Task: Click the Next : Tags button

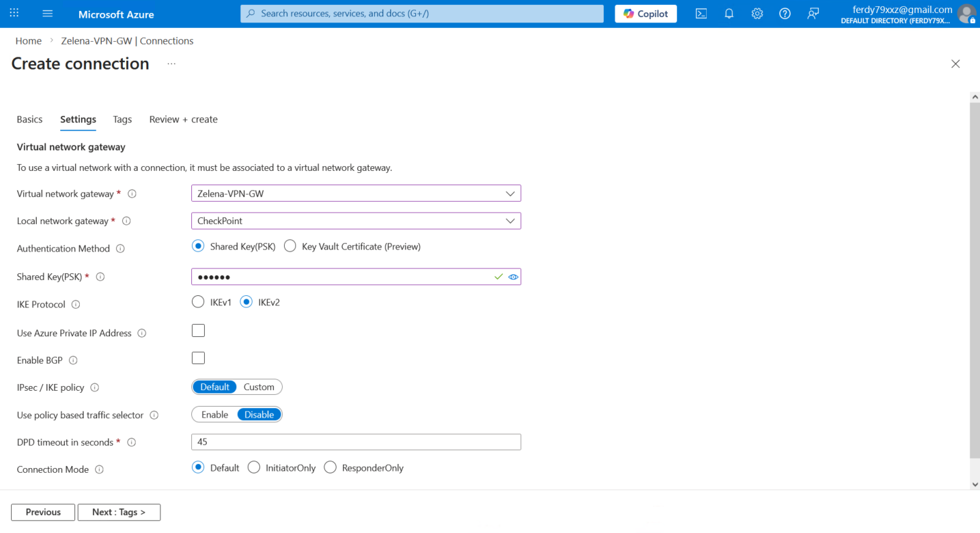Action: click(119, 512)
